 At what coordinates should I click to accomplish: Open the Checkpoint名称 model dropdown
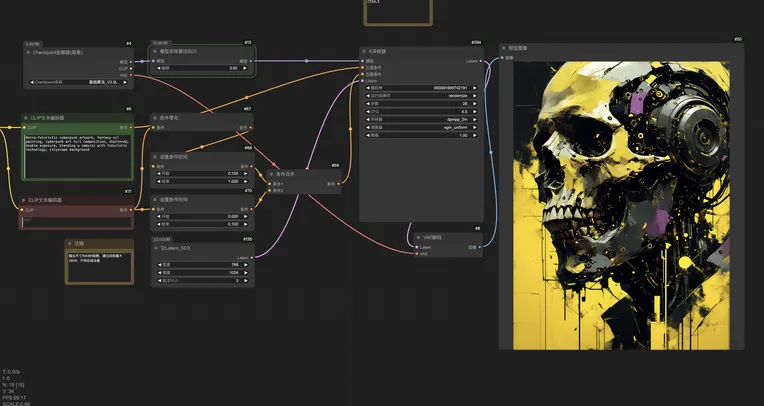pyautogui.click(x=78, y=82)
